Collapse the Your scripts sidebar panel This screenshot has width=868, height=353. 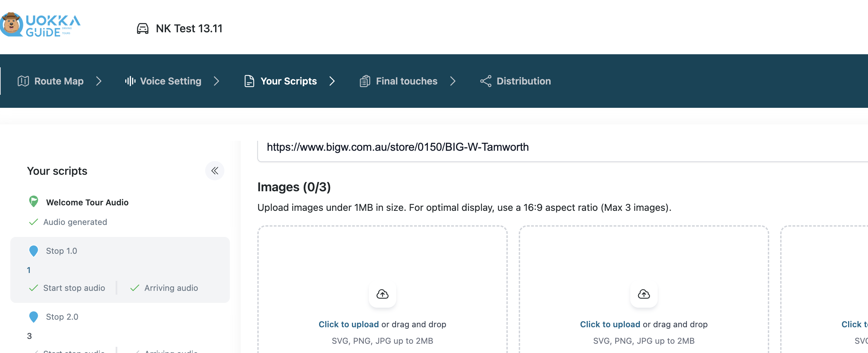coord(215,171)
